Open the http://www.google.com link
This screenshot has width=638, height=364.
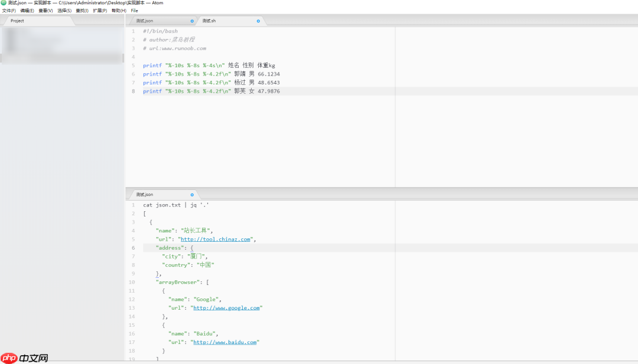pos(226,308)
